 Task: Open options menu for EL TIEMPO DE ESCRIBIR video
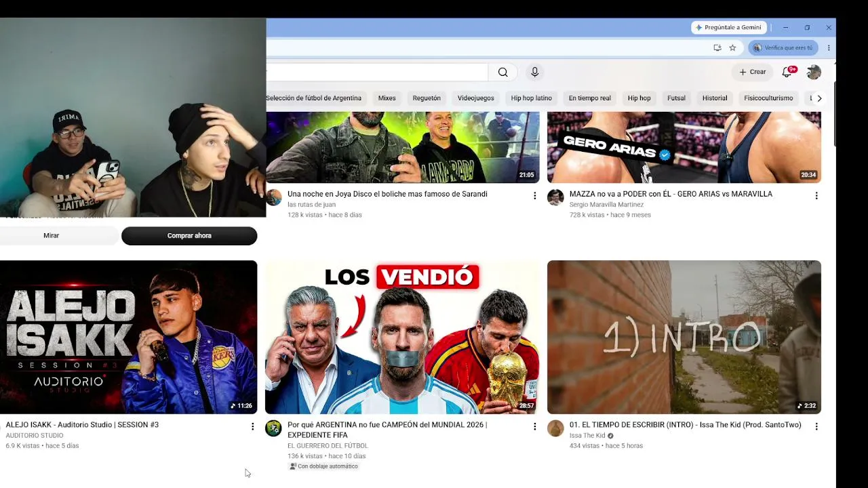coord(816,427)
